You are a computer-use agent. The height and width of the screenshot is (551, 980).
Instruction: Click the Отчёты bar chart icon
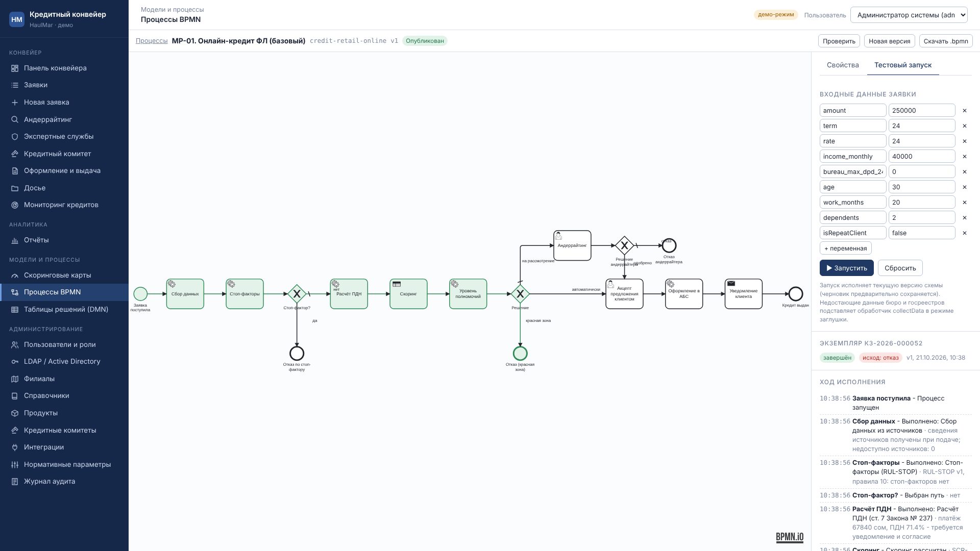15,240
